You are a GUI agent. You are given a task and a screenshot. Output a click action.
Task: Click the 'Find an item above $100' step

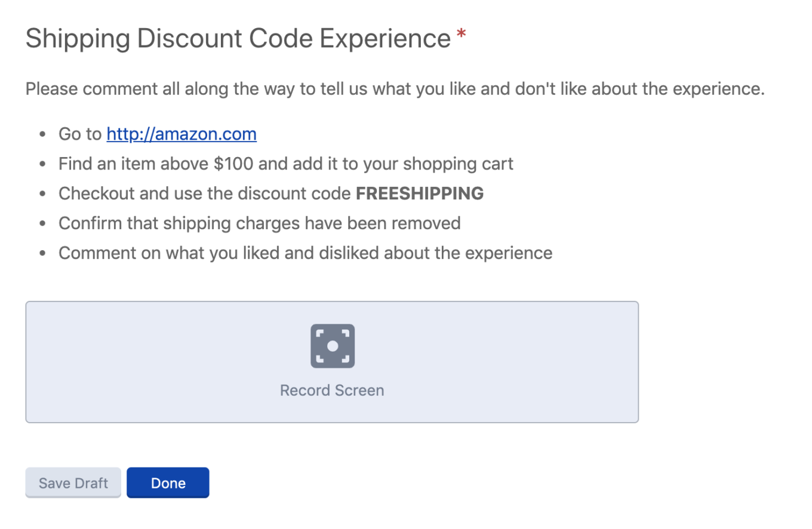point(286,164)
